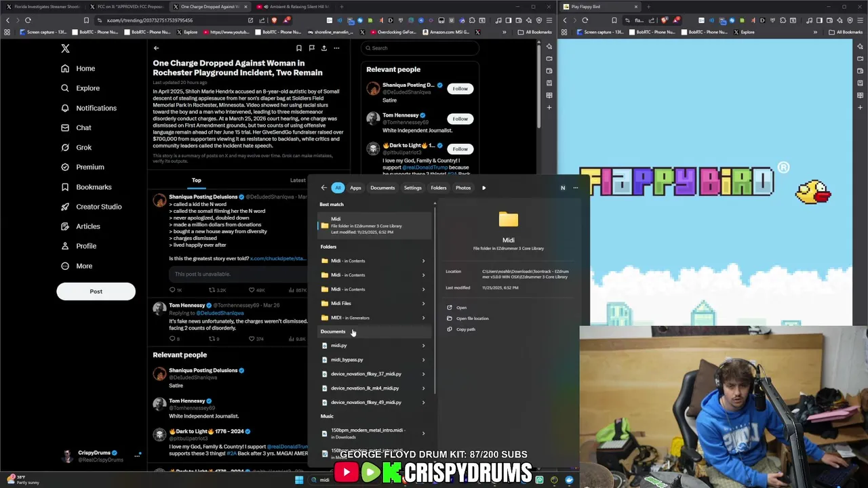Open All Bookmarks in the left browser
868x488 pixels.
click(535, 32)
